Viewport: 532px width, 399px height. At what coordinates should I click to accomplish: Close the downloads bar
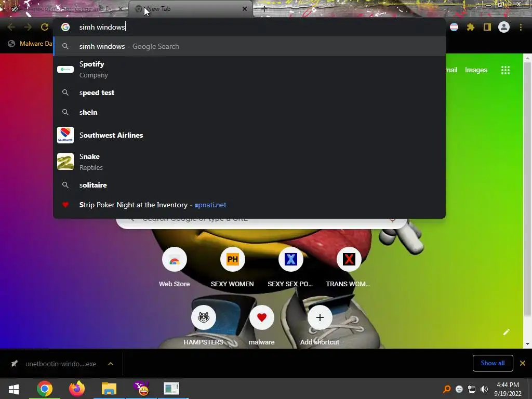click(523, 363)
